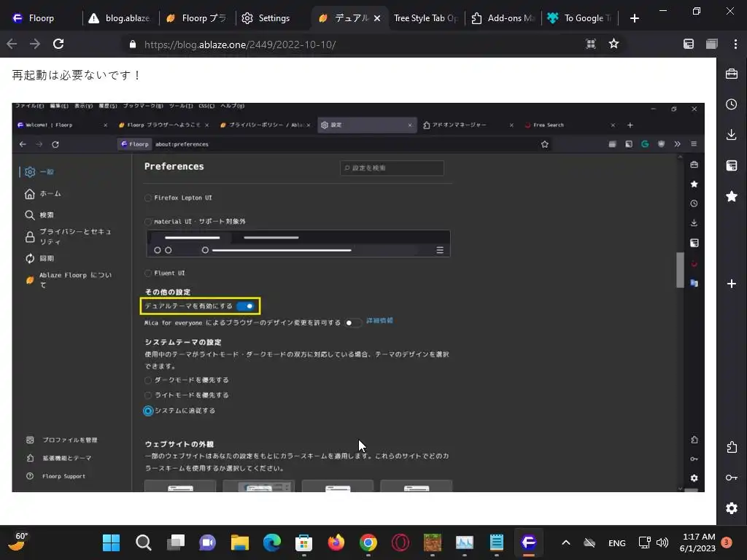747x560 pixels.
Task: Select the Fluent UI radio option
Action: click(148, 273)
